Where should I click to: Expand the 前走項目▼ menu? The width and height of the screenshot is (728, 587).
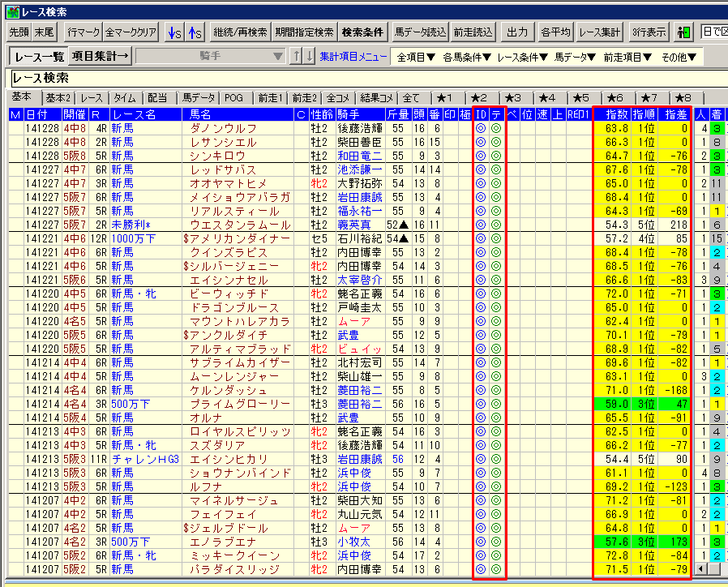tap(627, 57)
